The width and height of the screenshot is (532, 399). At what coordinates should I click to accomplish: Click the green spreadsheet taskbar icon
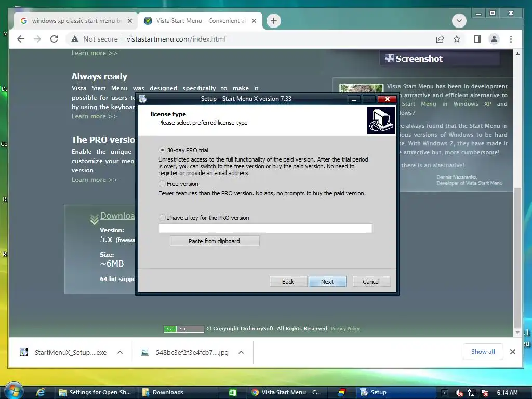coord(232,392)
